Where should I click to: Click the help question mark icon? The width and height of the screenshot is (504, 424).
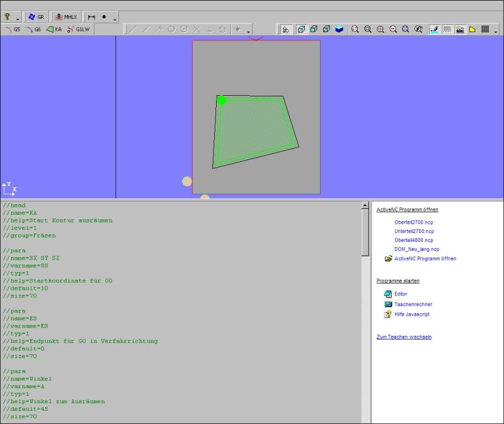point(7,17)
